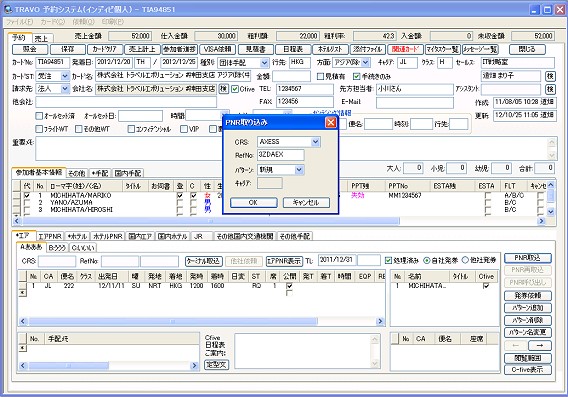Click the 発券依頼 button
The image size is (568, 397).
(528, 296)
